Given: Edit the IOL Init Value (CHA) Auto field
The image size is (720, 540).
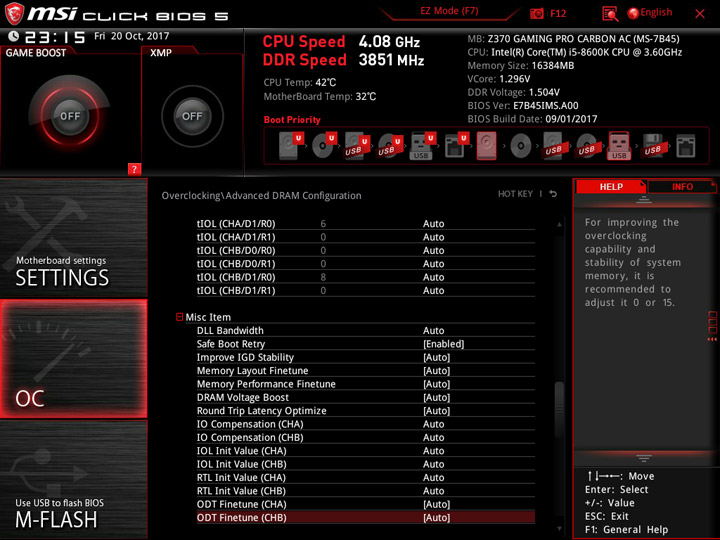Looking at the screenshot, I should [433, 450].
